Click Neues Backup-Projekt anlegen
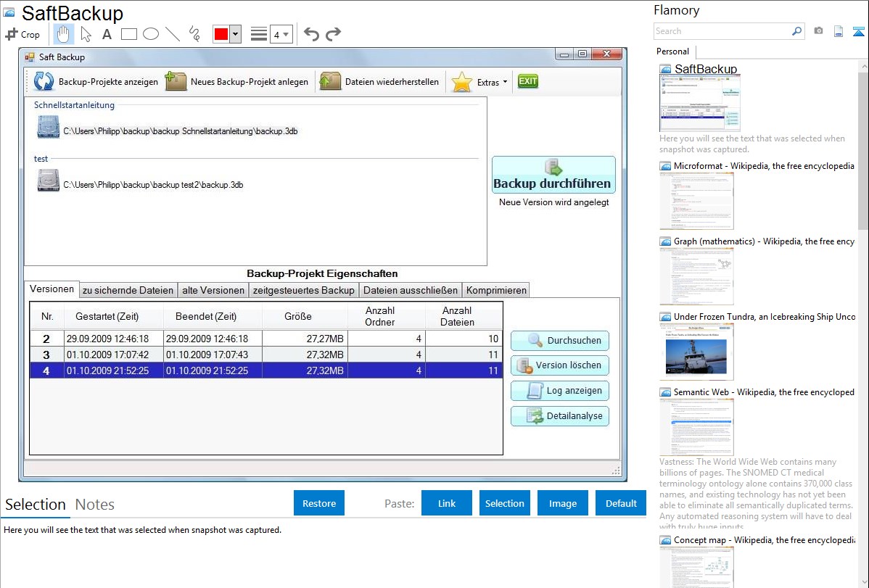Viewport: 869px width, 588px height. coord(236,81)
